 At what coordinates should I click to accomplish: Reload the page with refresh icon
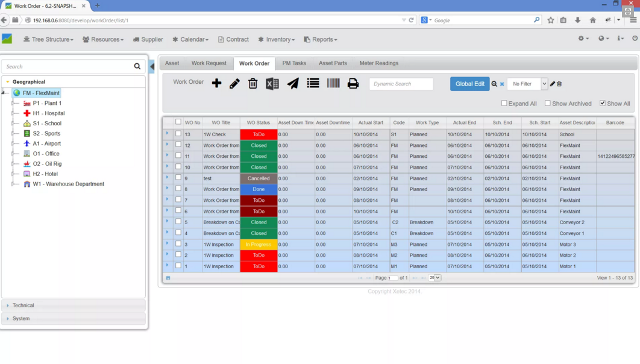(x=412, y=20)
